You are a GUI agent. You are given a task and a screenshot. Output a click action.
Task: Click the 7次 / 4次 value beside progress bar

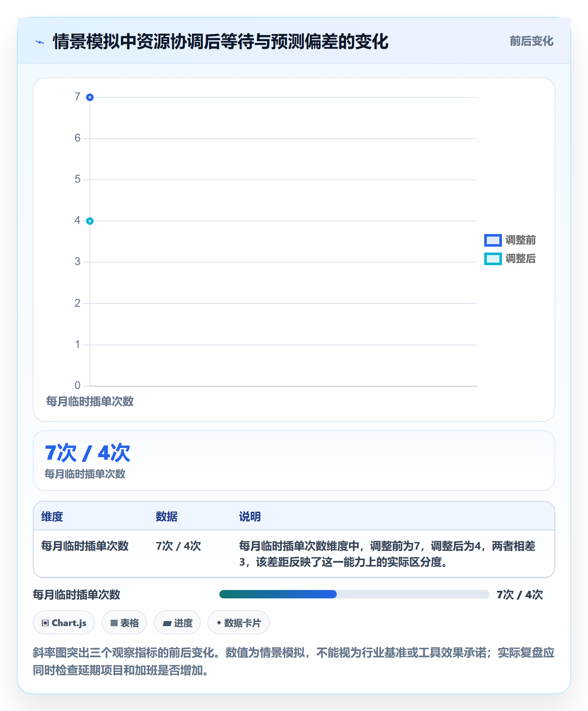coord(520,595)
